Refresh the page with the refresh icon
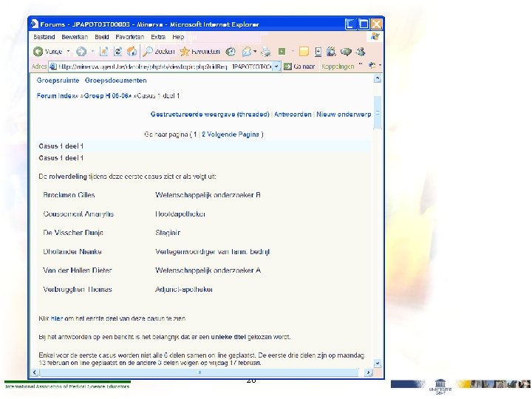This screenshot has width=532, height=399. pyautogui.click(x=117, y=52)
